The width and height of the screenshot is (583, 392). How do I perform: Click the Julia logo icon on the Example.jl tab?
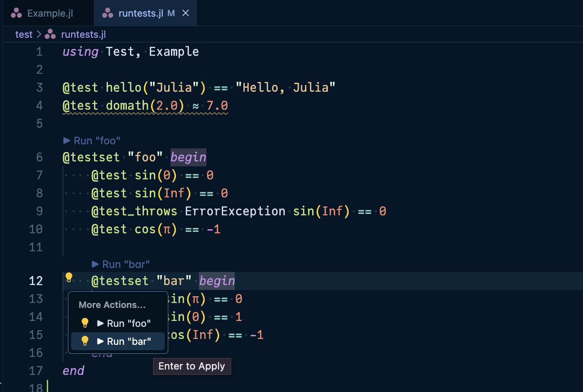click(17, 13)
